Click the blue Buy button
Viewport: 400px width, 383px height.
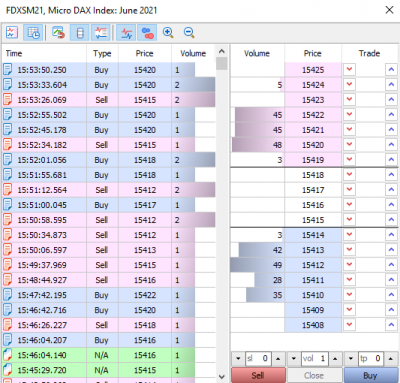370,375
